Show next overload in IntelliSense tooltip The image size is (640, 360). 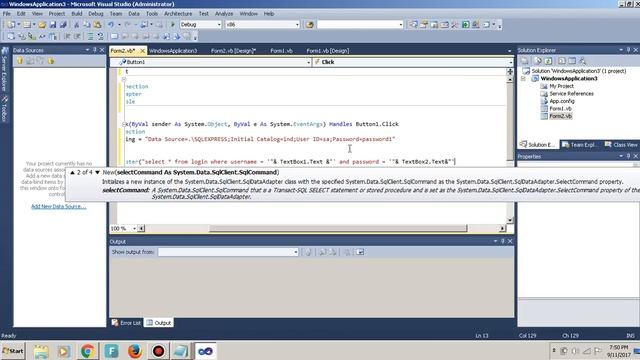(x=97, y=172)
